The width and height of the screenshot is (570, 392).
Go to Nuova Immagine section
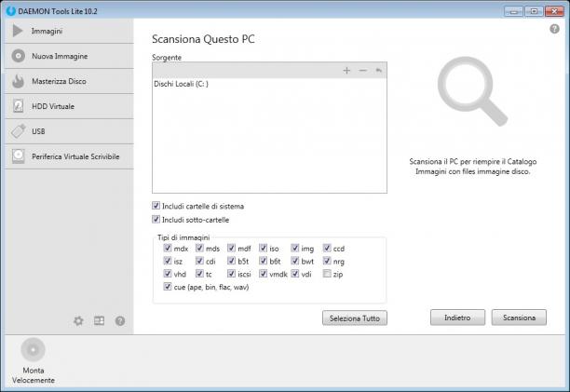click(69, 56)
